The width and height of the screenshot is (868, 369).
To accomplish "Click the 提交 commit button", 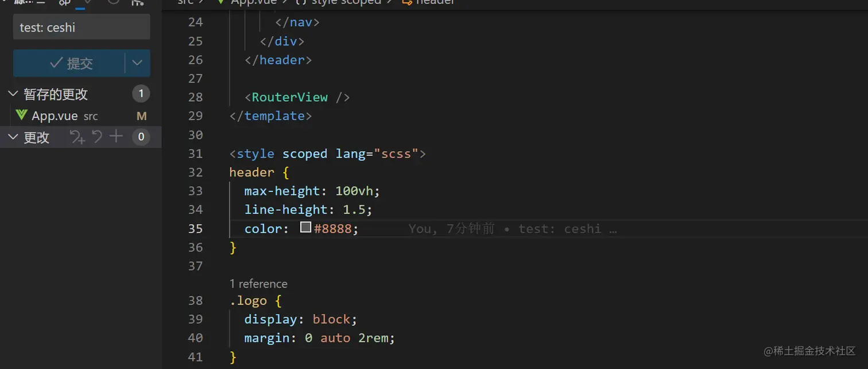I will click(x=69, y=63).
